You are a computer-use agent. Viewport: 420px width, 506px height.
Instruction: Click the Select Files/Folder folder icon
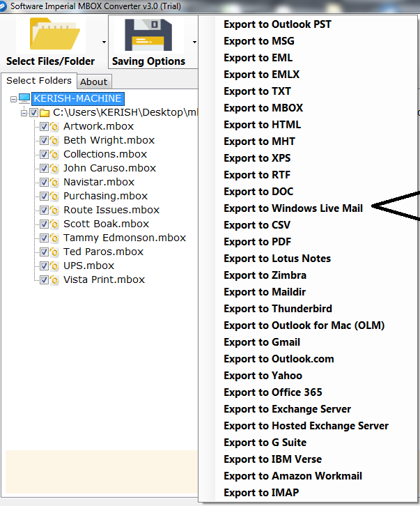pyautogui.click(x=55, y=34)
